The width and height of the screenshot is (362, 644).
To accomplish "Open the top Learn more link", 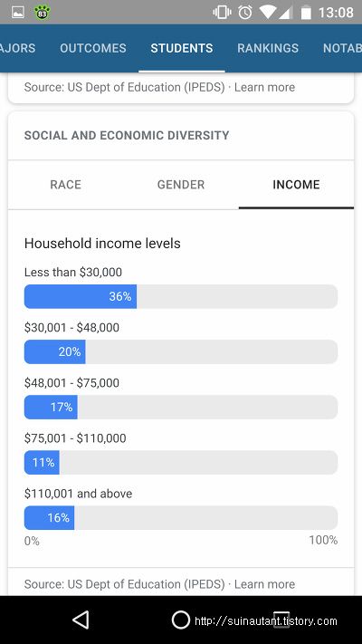I will pyautogui.click(x=265, y=87).
